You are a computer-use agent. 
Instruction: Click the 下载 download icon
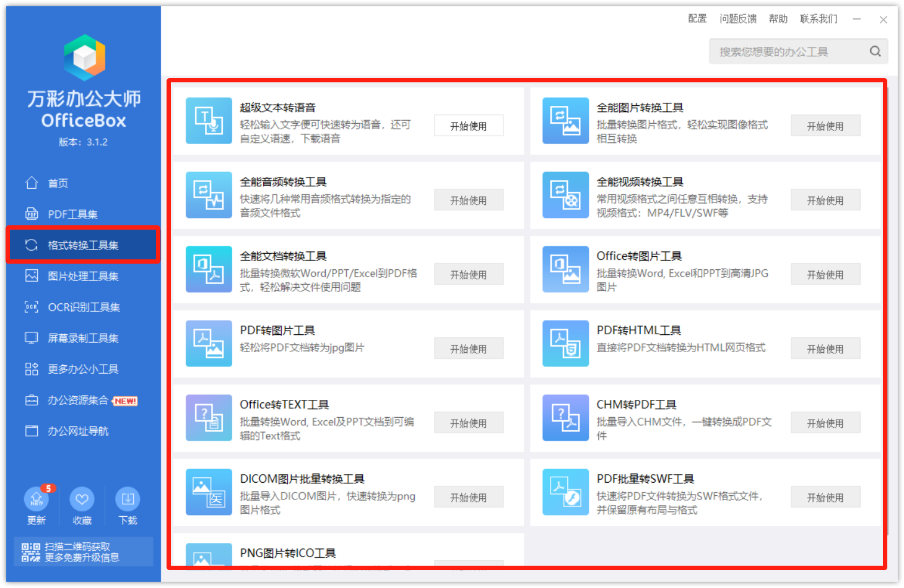coord(128,499)
